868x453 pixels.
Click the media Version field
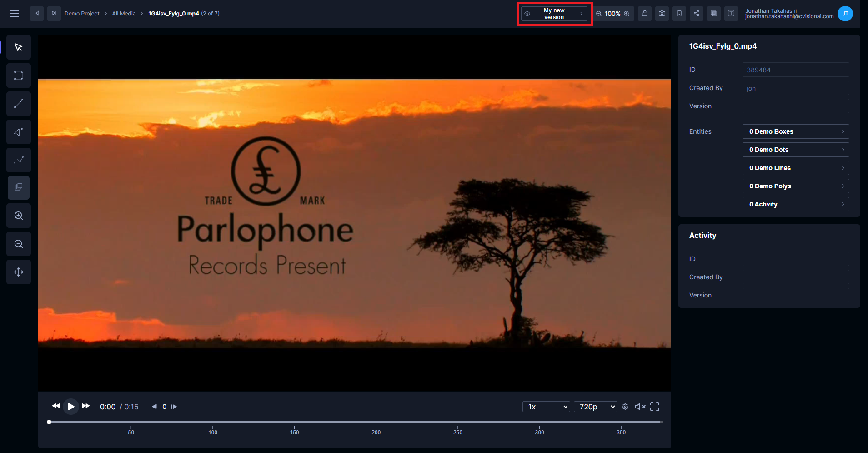pos(796,106)
